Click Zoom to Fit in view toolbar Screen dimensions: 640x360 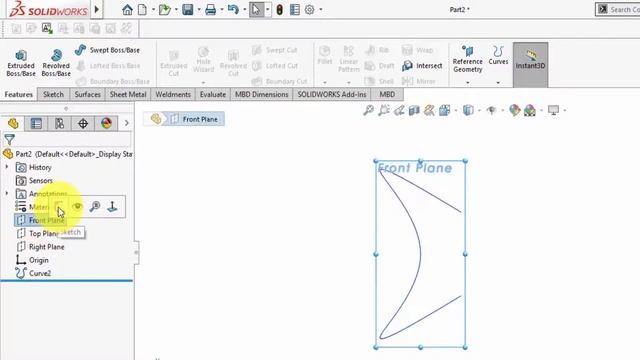tap(369, 110)
